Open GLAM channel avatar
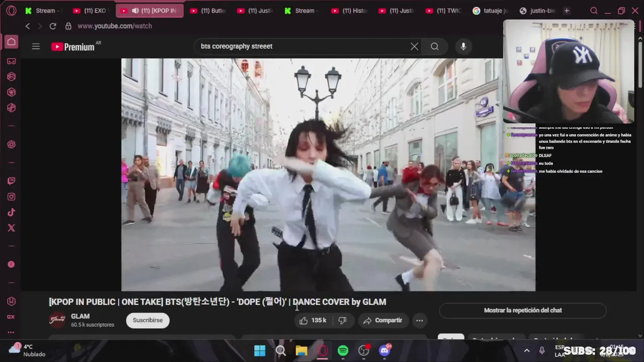 pos(57,320)
